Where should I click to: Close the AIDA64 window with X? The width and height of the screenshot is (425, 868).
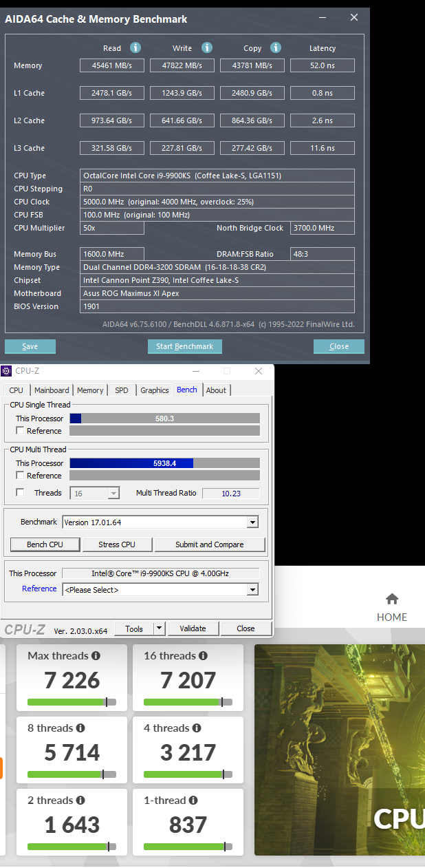[x=353, y=18]
